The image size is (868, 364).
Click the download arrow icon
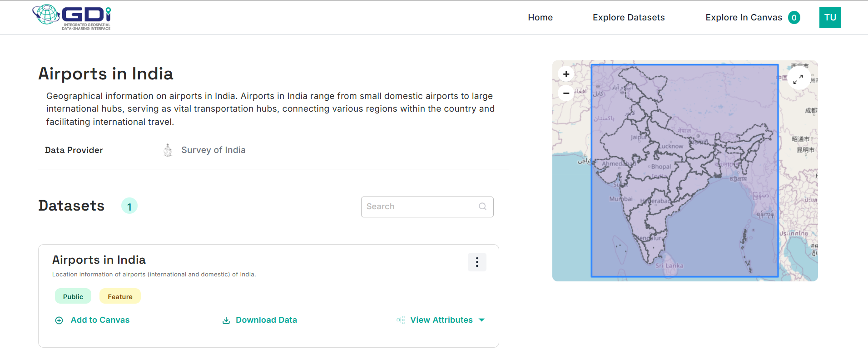tap(226, 320)
